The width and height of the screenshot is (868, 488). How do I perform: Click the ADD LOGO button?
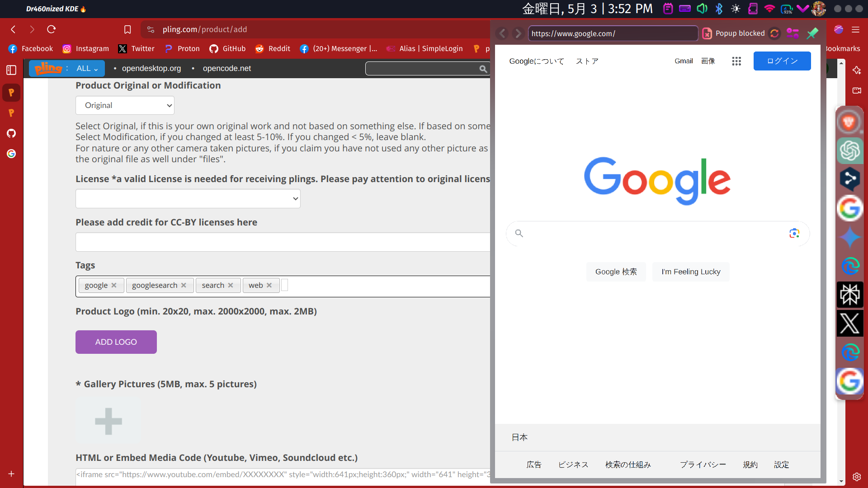click(116, 342)
